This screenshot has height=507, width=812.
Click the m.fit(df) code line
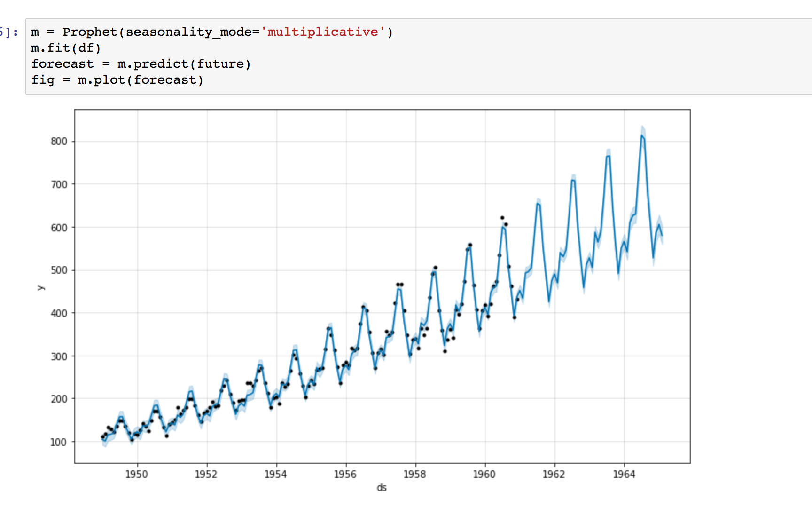[x=66, y=48]
